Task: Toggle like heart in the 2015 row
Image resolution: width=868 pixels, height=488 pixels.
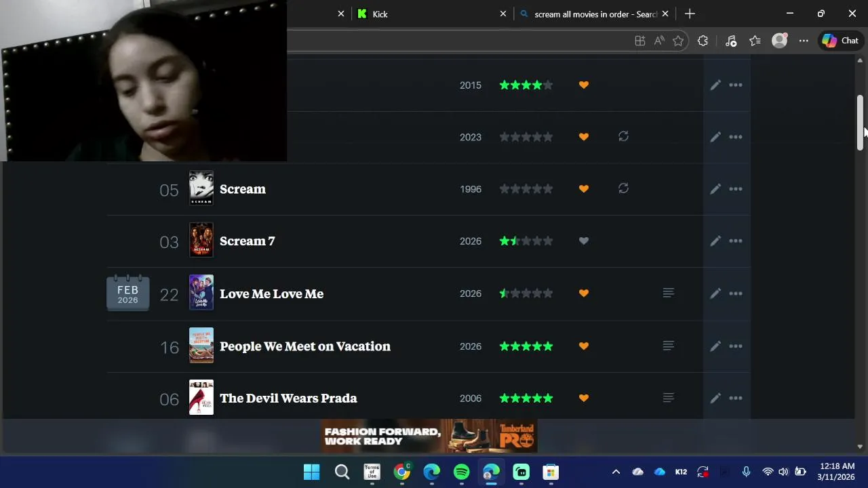Action: coord(584,85)
